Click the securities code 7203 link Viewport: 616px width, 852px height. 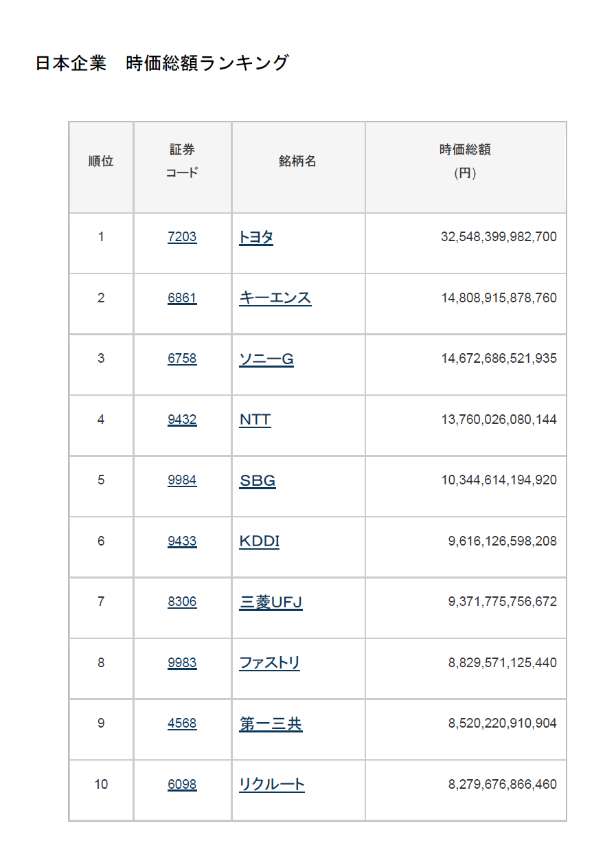point(182,237)
